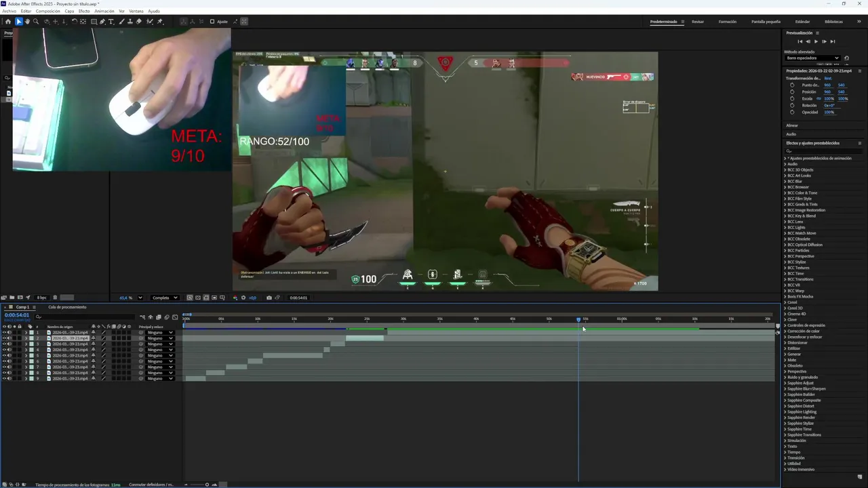Open the Properties panel menu icon
This screenshot has width=868, height=488.
(860, 71)
